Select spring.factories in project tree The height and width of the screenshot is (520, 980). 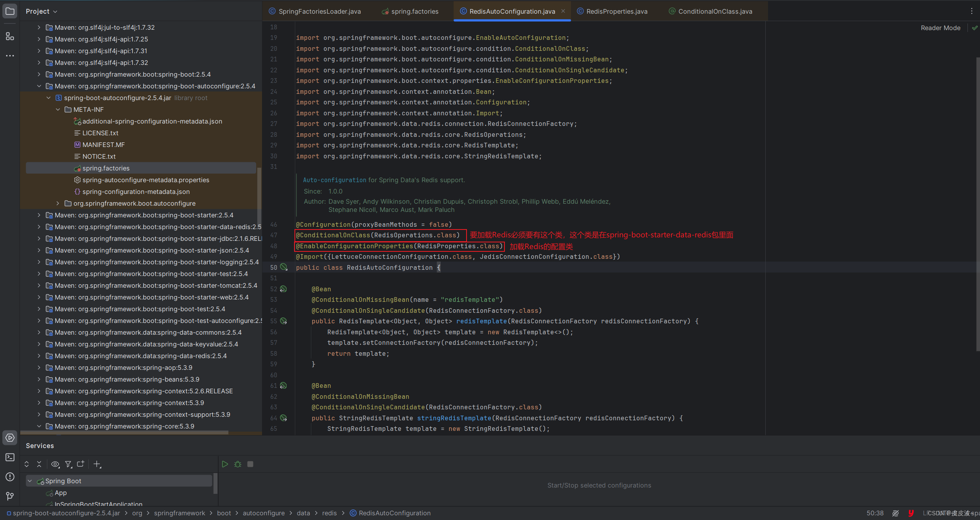[x=141, y=168]
